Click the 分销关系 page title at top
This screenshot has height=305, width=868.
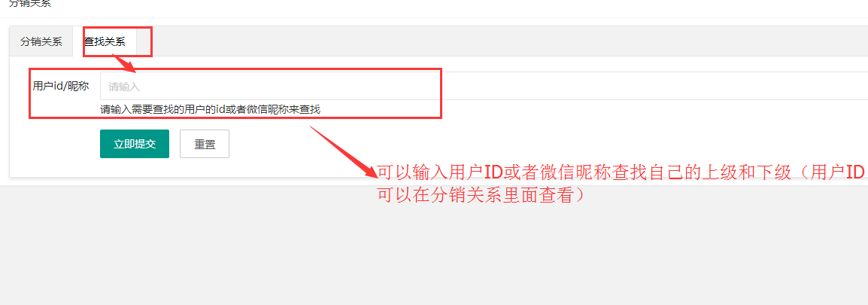pos(30,3)
